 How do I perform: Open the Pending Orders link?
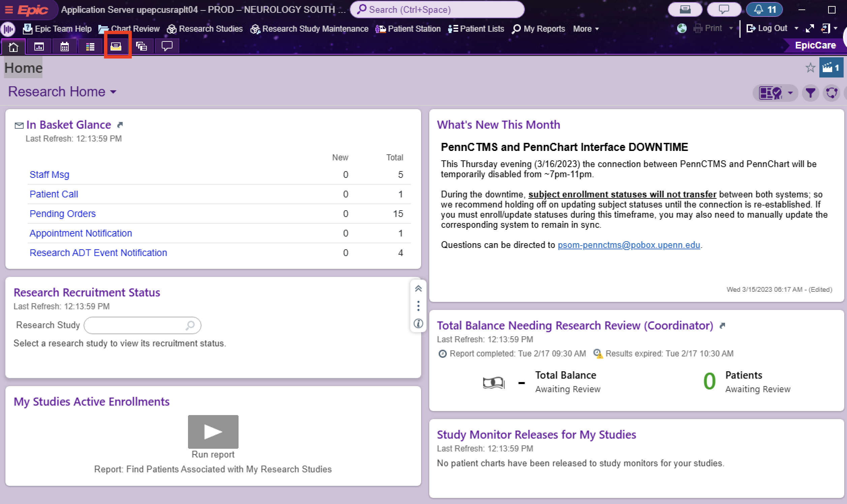pos(62,214)
